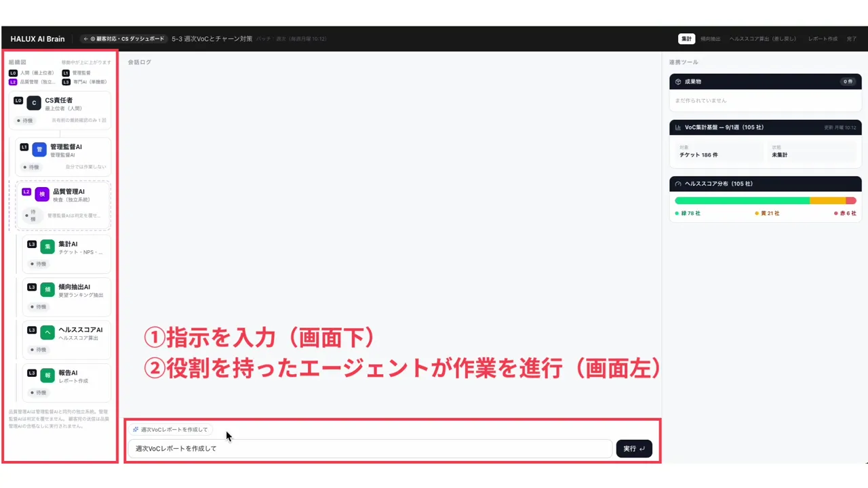Choose the 週次VoCレポートを作成して suggestion chip
The image size is (868, 488).
170,430
